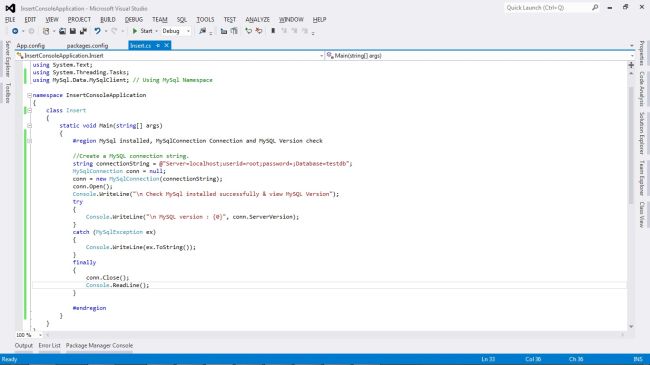Open the SQL menu
The image size is (650, 365).
point(182,19)
